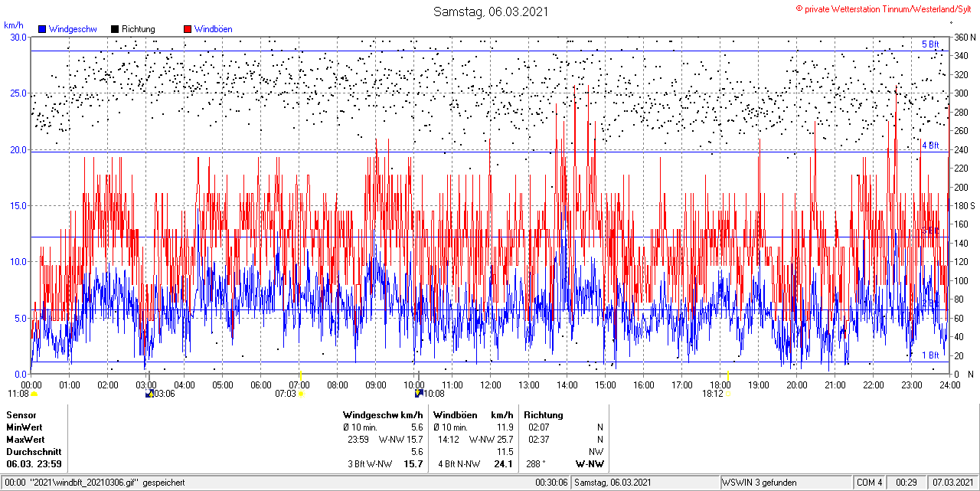Click the moon icon at 10:08
This screenshot has width=980, height=491.
coord(418,394)
